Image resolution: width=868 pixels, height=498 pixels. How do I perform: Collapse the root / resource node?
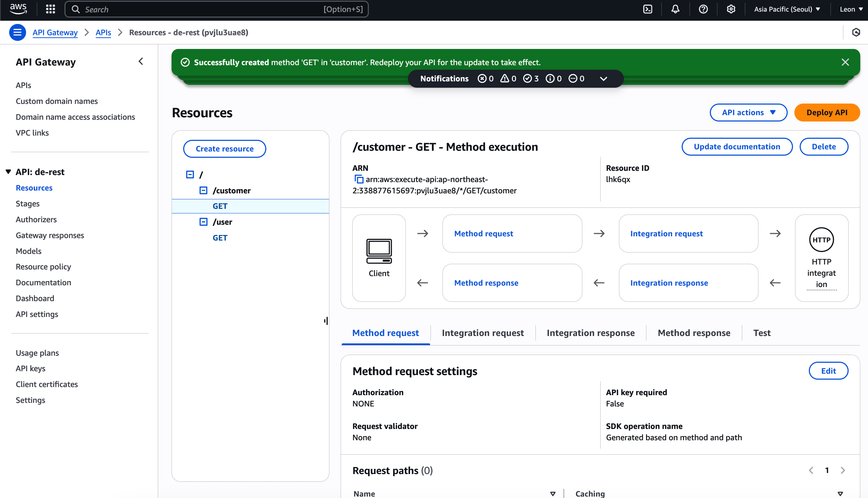click(x=190, y=175)
